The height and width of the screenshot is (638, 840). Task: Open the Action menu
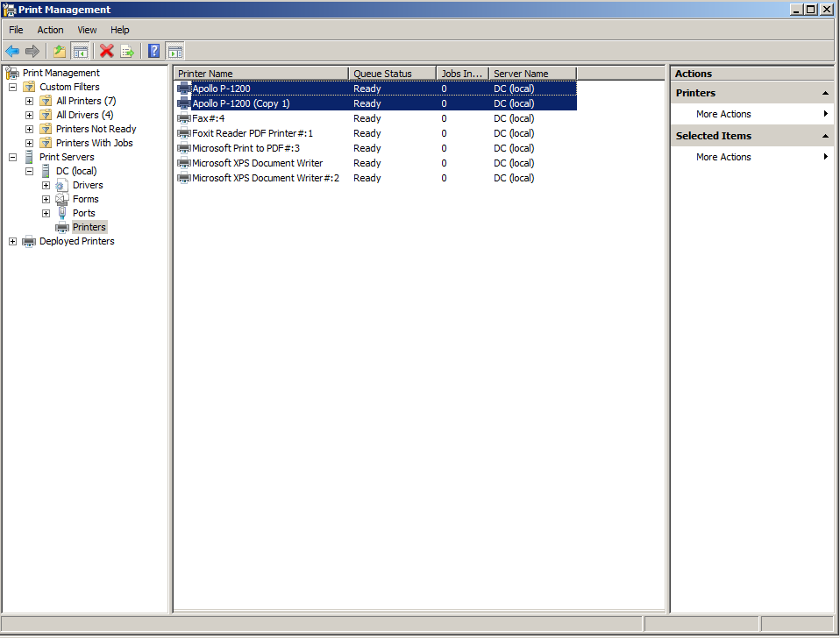click(50, 30)
